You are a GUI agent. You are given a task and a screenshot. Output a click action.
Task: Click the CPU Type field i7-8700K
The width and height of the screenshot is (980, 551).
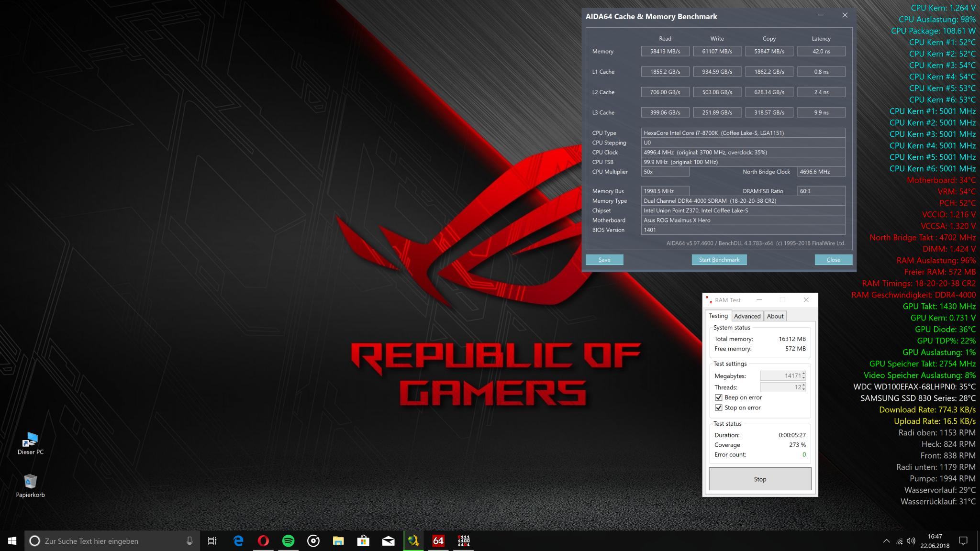743,133
